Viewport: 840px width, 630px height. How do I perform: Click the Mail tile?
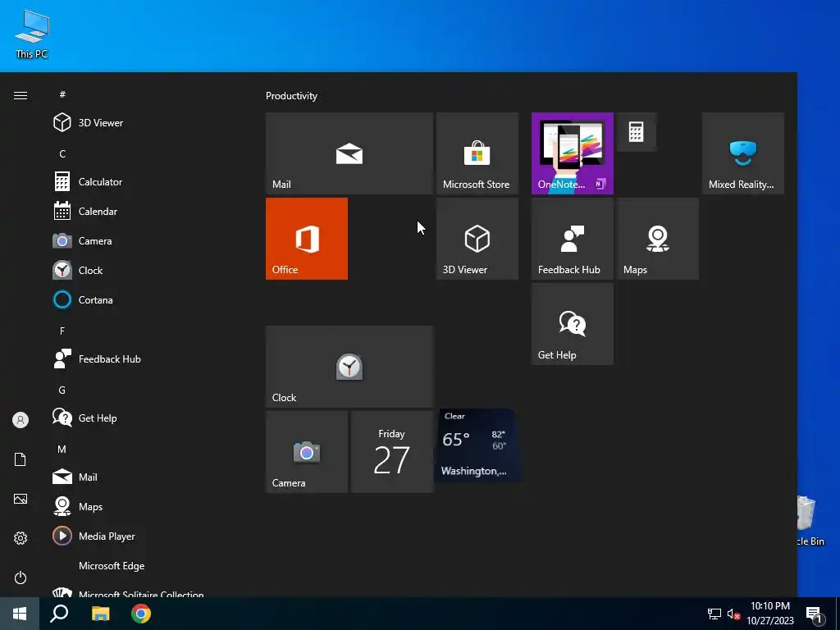(x=349, y=153)
